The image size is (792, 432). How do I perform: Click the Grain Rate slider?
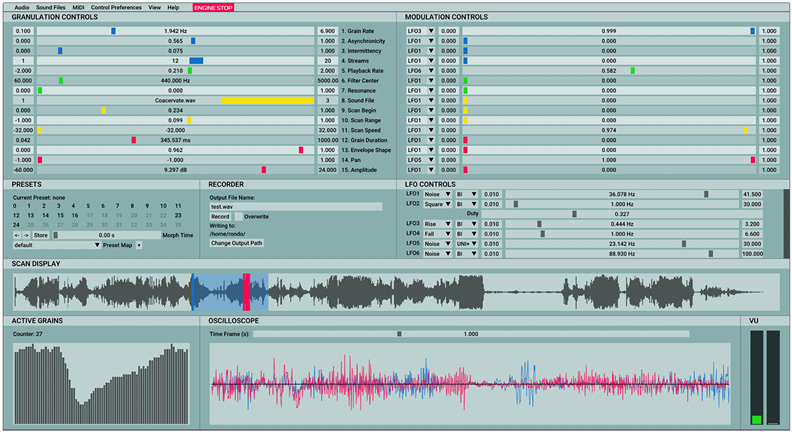(x=175, y=31)
